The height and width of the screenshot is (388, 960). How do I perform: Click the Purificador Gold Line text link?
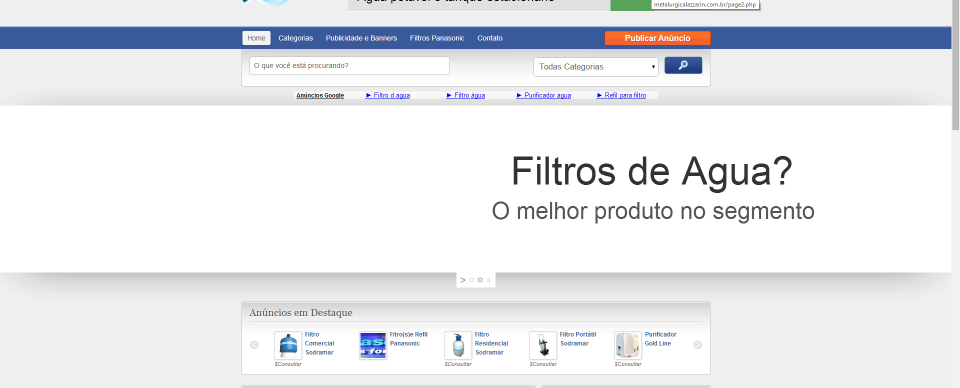tap(661, 339)
